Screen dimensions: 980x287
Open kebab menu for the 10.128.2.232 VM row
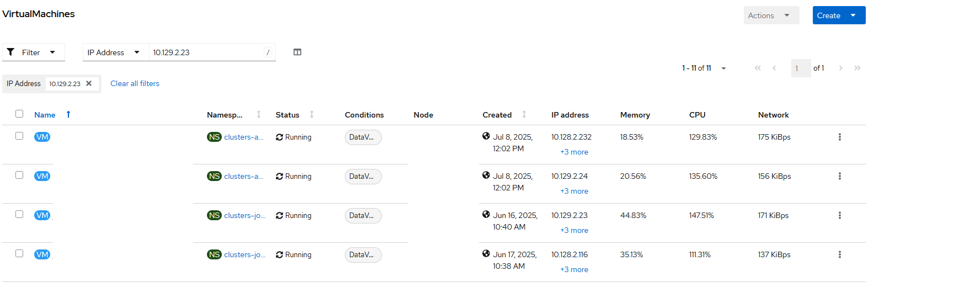(839, 137)
